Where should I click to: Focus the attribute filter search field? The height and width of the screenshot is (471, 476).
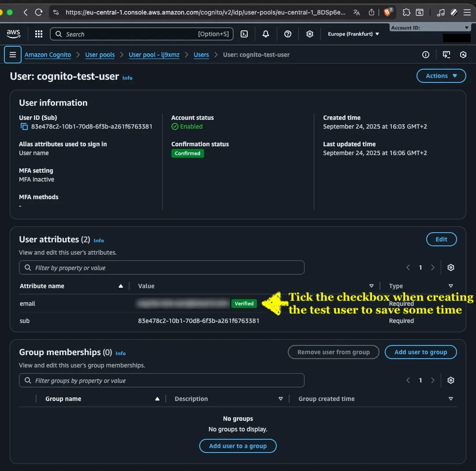(161, 267)
